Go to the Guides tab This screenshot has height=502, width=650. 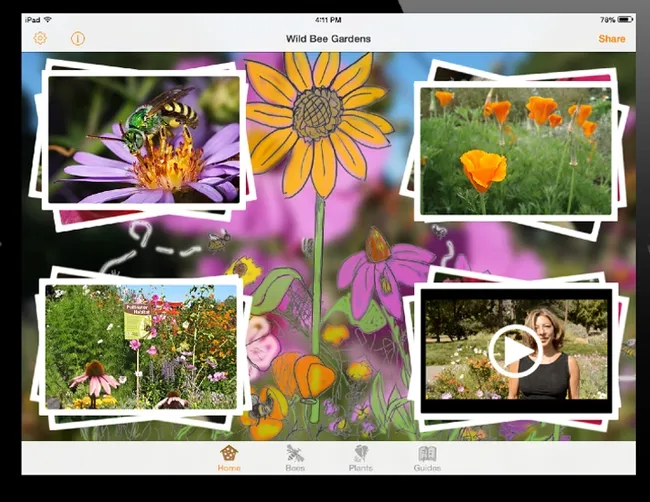pyautogui.click(x=427, y=458)
